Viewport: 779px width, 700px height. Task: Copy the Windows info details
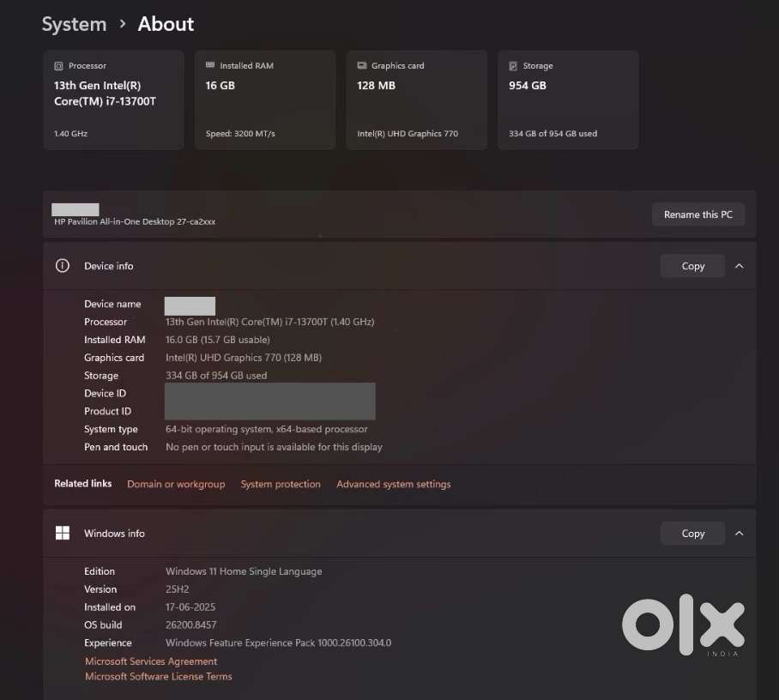click(692, 533)
